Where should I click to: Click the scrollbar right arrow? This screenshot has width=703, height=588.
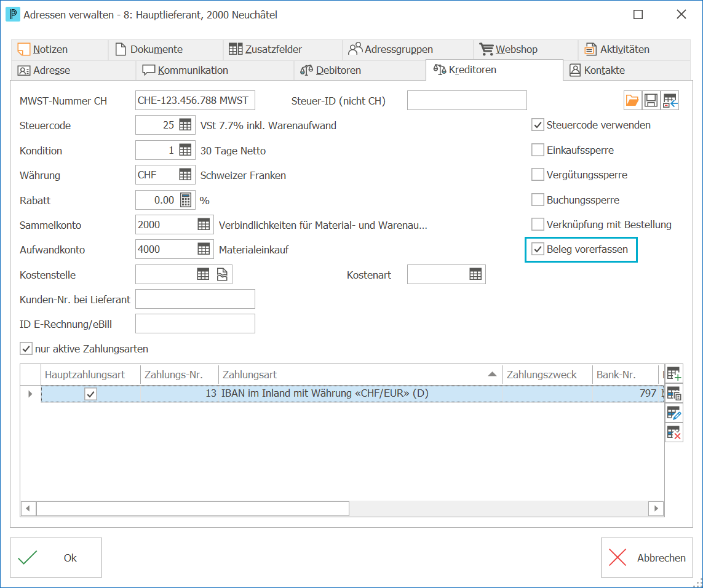[656, 508]
